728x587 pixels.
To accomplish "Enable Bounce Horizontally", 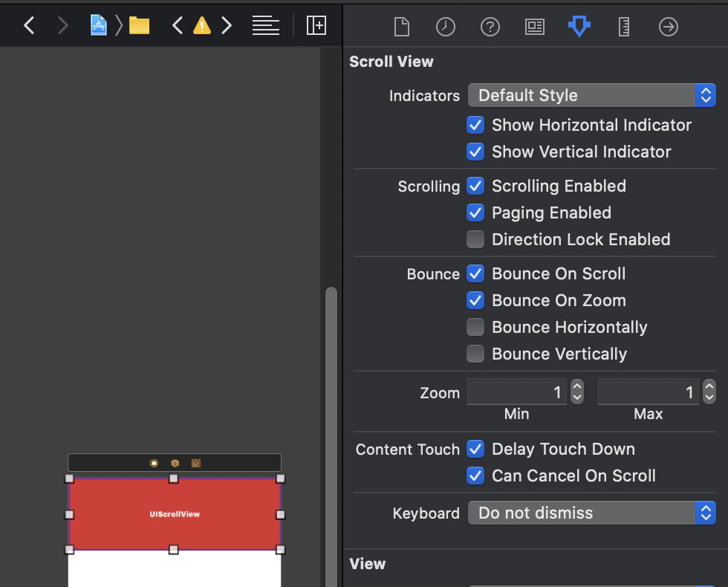I will pos(475,327).
